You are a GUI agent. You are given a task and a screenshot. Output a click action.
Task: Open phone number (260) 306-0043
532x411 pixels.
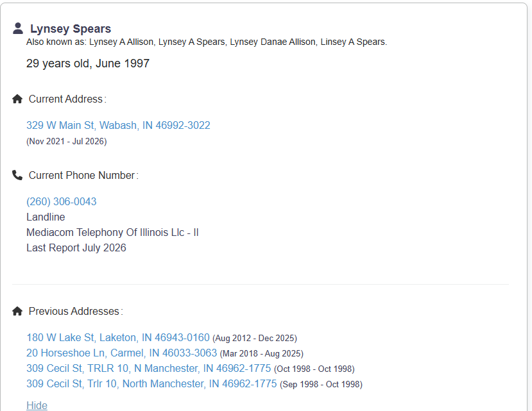(62, 201)
